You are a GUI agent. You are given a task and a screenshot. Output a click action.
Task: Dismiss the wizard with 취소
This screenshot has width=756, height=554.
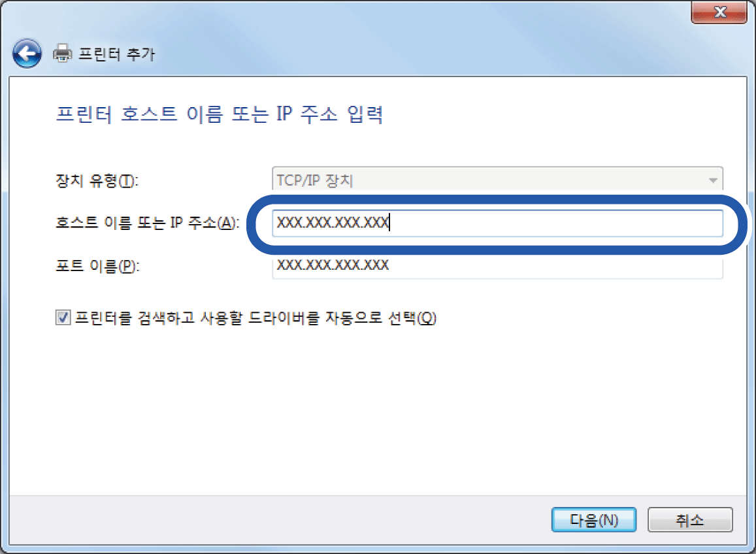(x=690, y=520)
